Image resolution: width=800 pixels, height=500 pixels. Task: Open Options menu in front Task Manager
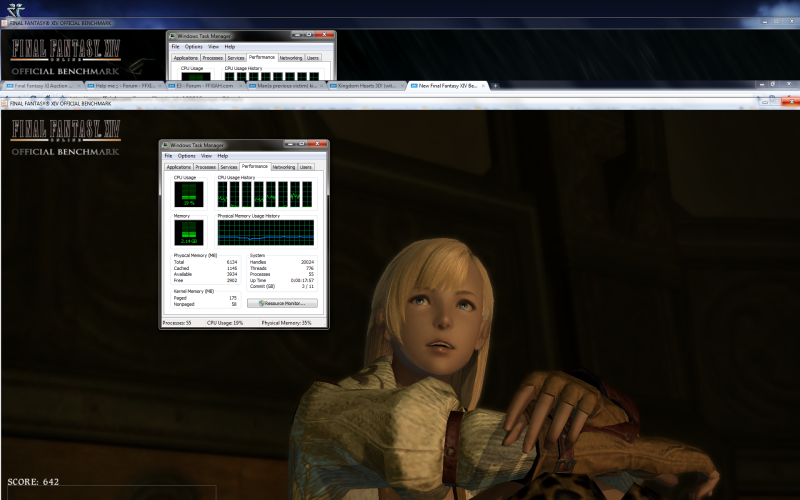tap(186, 156)
